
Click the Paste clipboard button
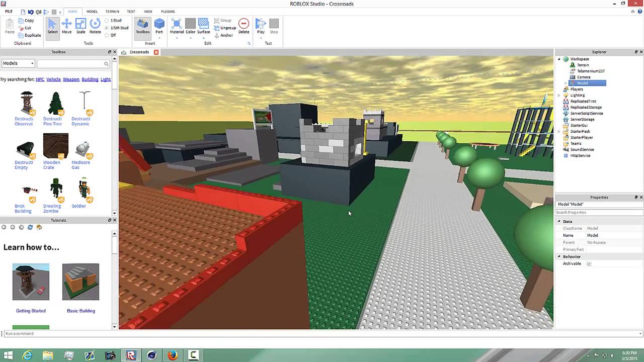(x=10, y=26)
